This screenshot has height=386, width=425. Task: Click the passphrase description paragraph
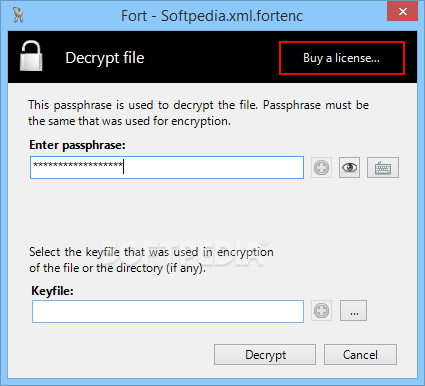pos(199,113)
